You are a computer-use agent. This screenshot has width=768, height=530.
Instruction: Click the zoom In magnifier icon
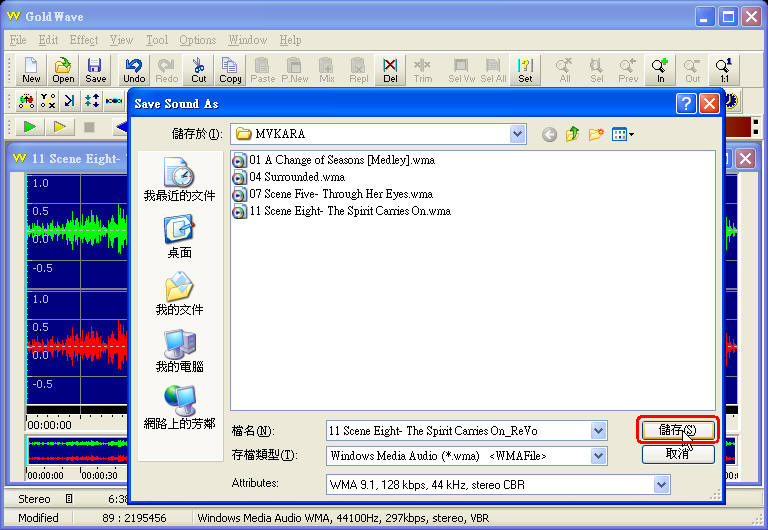pos(660,70)
